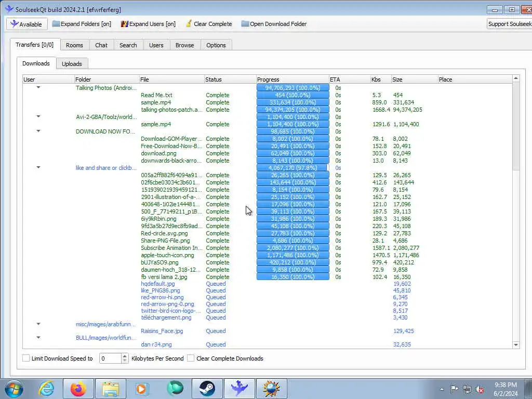This screenshot has width=532, height=399.
Task: Switch to the Uploads sub-tab
Action: click(72, 64)
